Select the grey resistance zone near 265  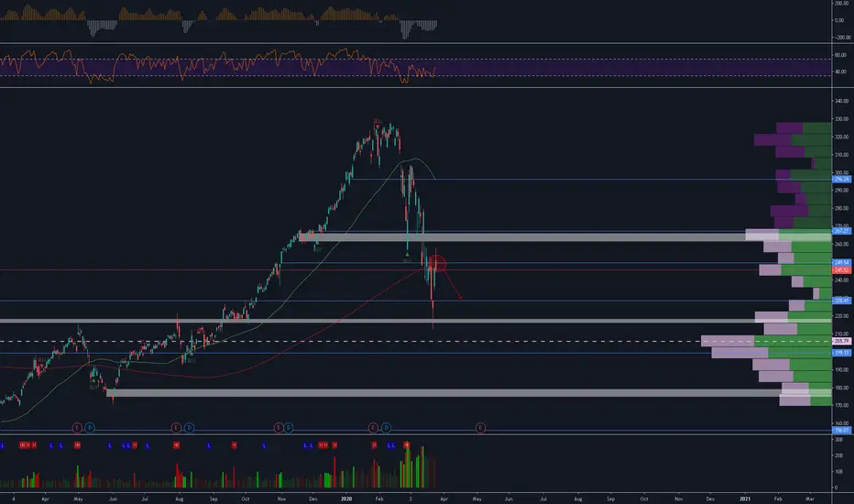coord(565,237)
